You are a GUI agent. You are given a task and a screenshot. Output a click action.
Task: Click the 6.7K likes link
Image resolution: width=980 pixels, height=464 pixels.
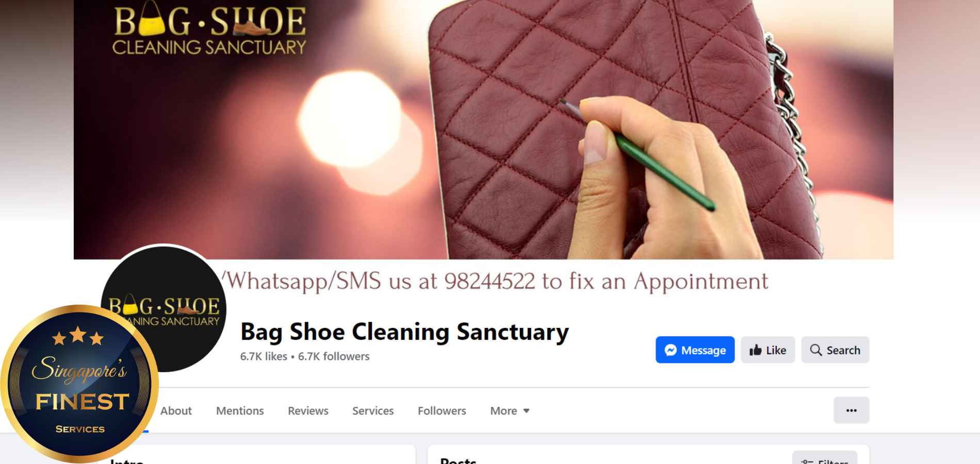[264, 356]
